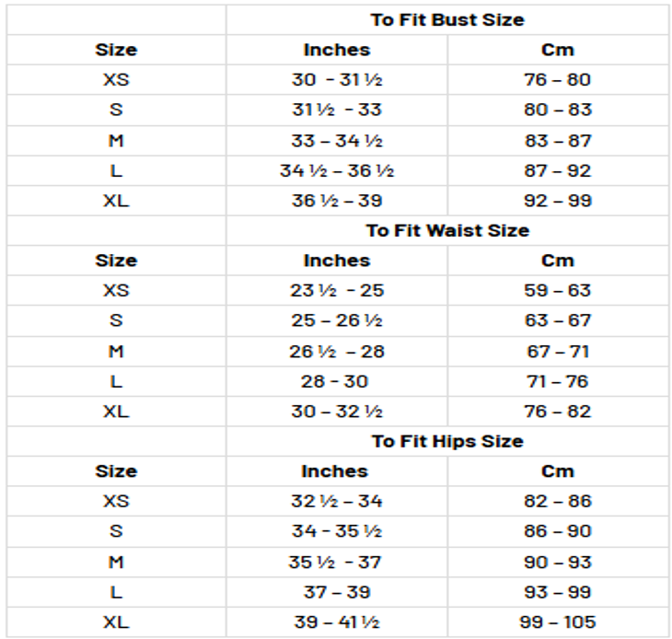This screenshot has height=639, width=672.
Task: Select the waist XL cm cell 76 – 82
Action: click(x=557, y=412)
